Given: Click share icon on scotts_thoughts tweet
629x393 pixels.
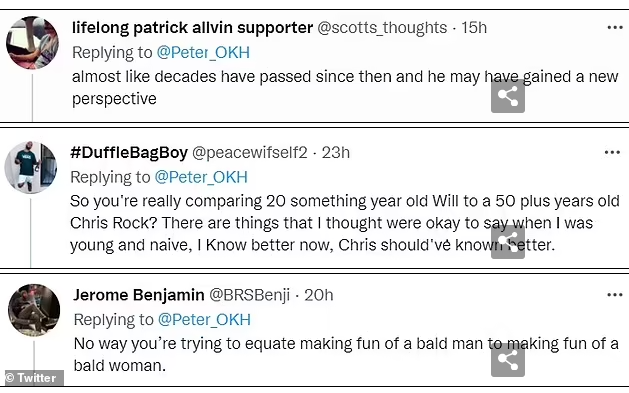Looking at the screenshot, I should tap(508, 96).
